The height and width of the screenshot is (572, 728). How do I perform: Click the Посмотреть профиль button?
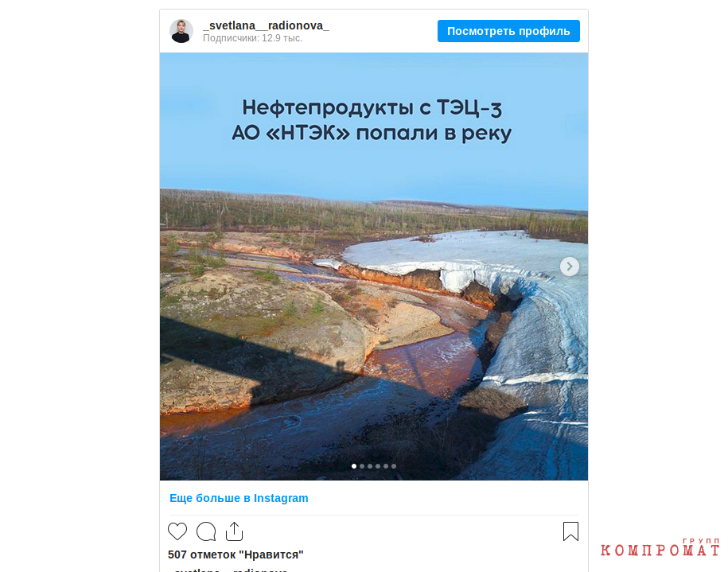[x=508, y=31]
